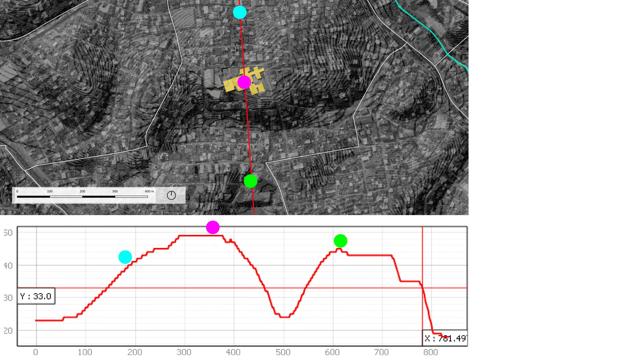Viewport: 644px width, 362px height.
Task: Click the cyan marker on the map
Action: pyautogui.click(x=239, y=12)
